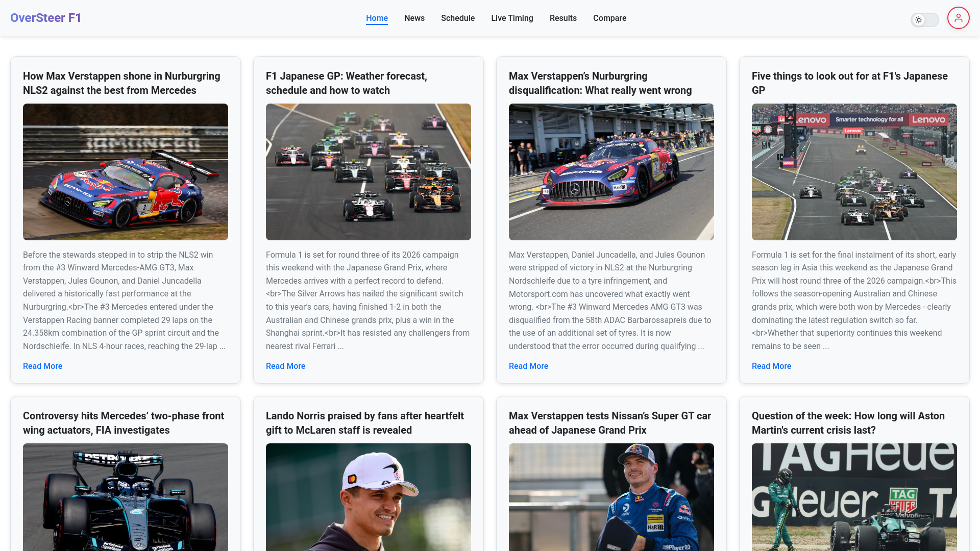Image resolution: width=980 pixels, height=551 pixels.
Task: Click summary text starting 'Before the stewards stepped in'
Action: coord(125,300)
